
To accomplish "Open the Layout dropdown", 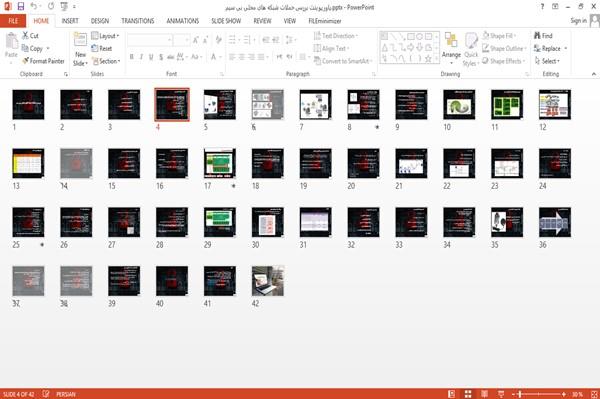I will pos(105,36).
